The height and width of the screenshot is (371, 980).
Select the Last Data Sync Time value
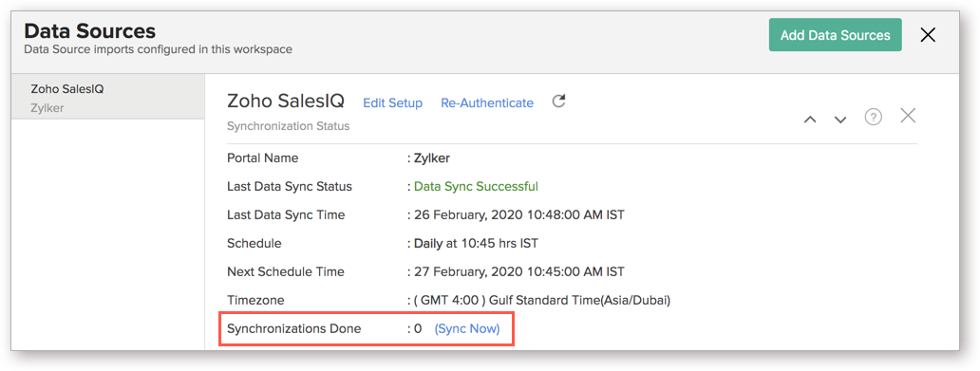[519, 214]
